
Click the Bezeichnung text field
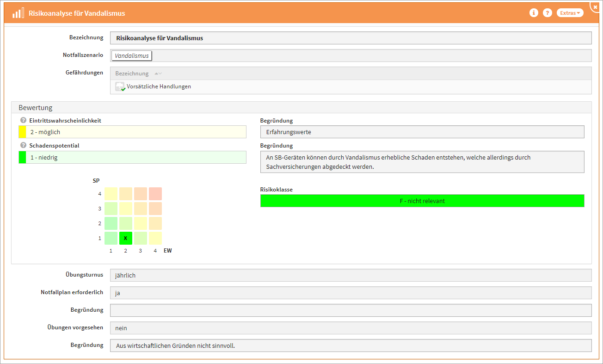pos(351,38)
